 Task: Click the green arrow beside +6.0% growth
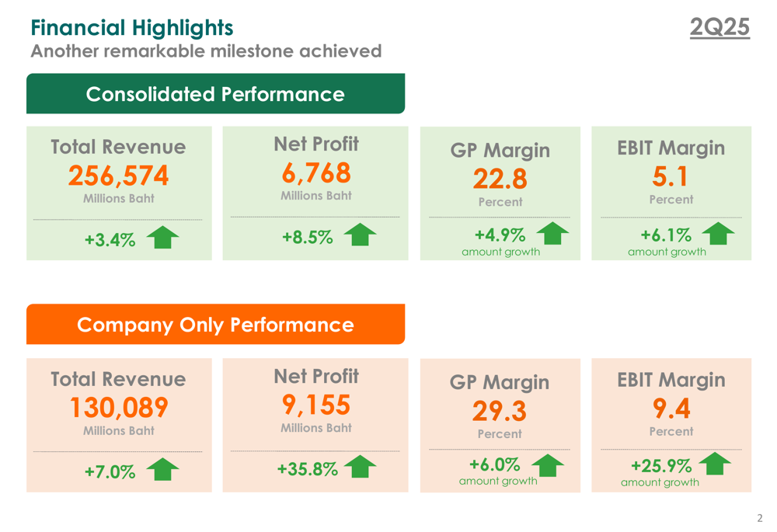(548, 464)
